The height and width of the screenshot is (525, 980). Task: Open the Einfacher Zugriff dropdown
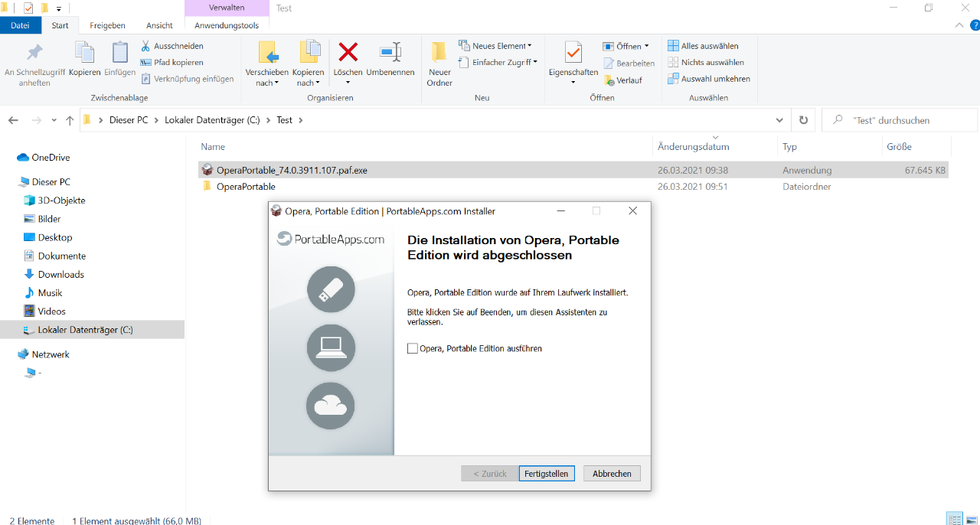498,62
